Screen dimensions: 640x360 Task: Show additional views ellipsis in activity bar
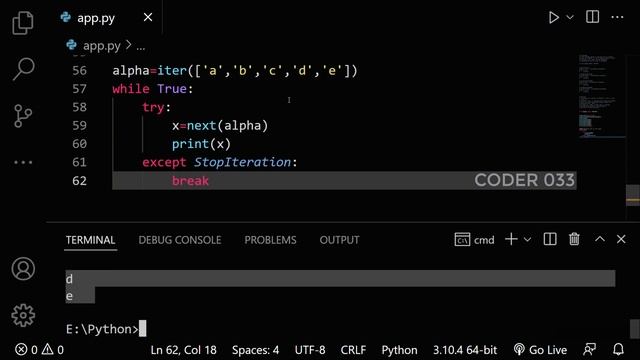pyautogui.click(x=23, y=162)
